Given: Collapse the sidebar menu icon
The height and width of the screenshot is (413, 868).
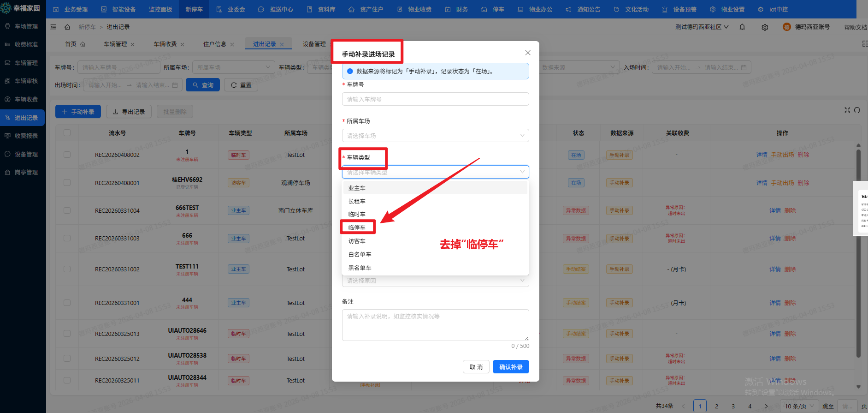Looking at the screenshot, I should click(x=53, y=27).
